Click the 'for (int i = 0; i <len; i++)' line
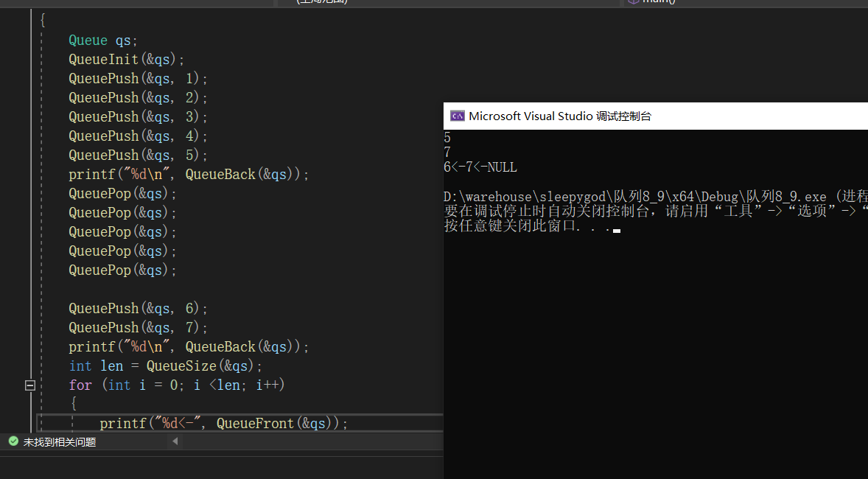The image size is (868, 479). coord(177,385)
